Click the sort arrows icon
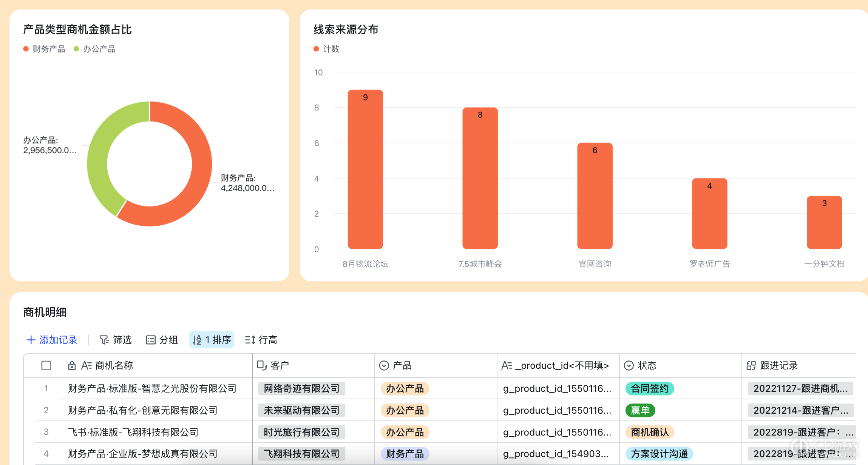This screenshot has width=868, height=465. (x=197, y=340)
